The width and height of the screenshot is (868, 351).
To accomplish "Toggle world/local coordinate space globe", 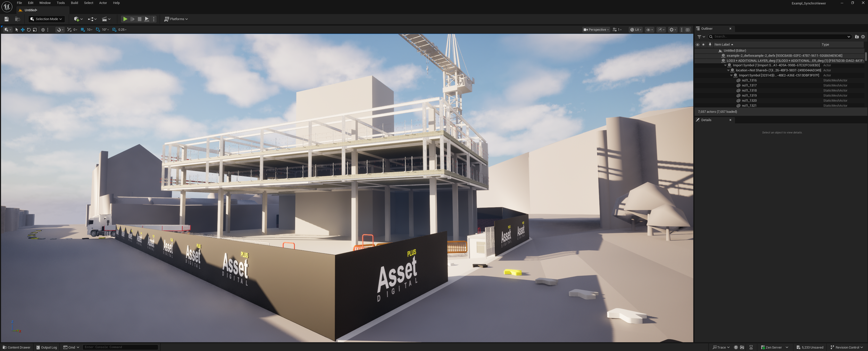I will point(43,30).
